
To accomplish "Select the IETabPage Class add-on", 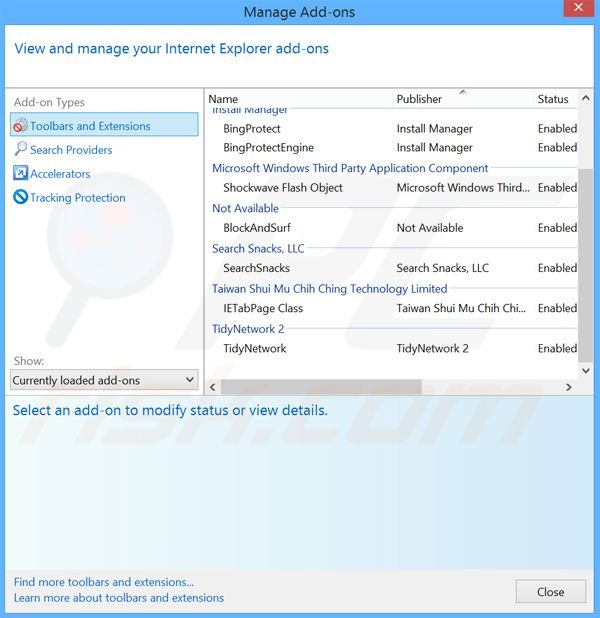I will point(263,308).
